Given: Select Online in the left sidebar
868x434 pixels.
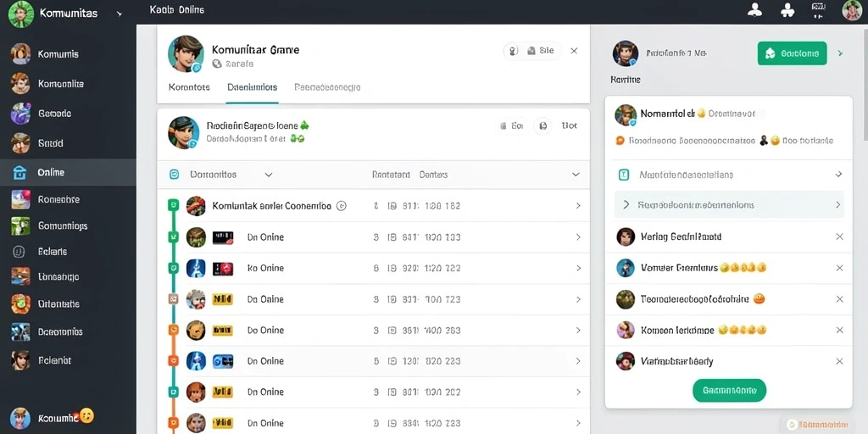Looking at the screenshot, I should point(68,173).
